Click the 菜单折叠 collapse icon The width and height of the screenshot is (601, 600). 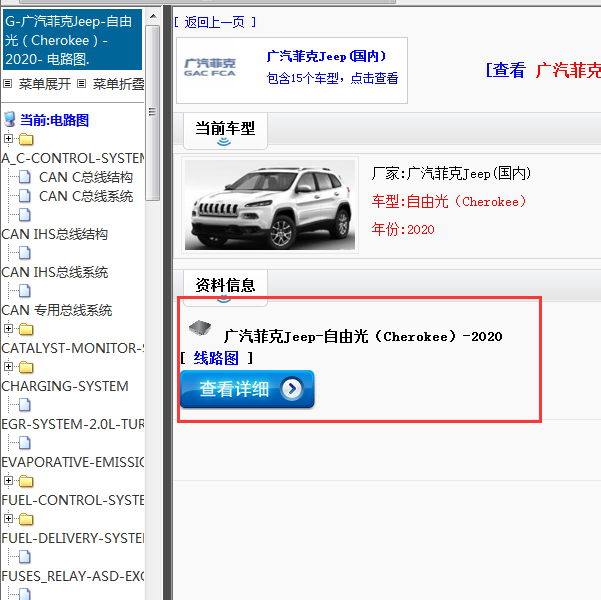(81, 84)
